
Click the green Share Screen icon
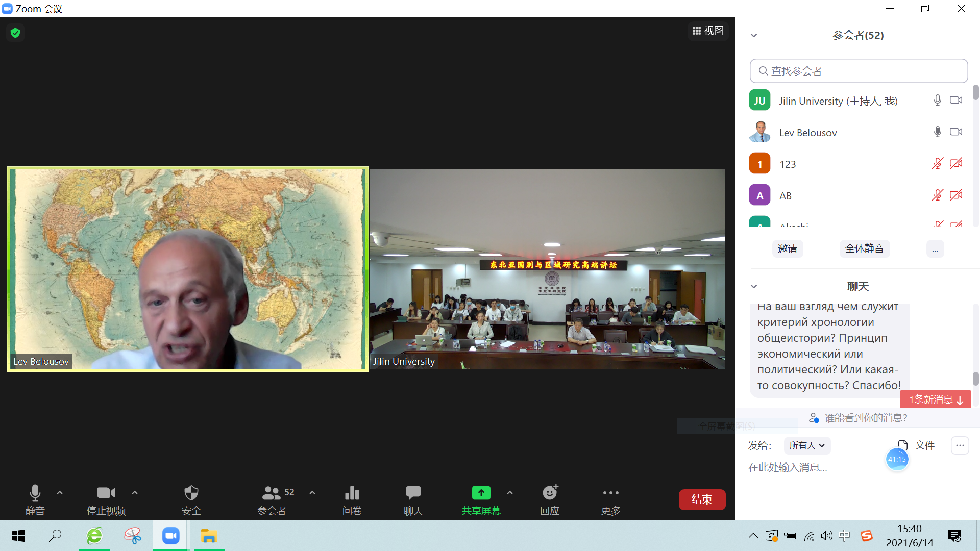(x=481, y=493)
